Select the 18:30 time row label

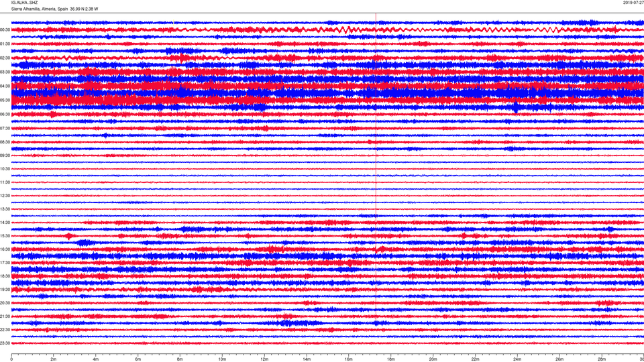point(5,276)
